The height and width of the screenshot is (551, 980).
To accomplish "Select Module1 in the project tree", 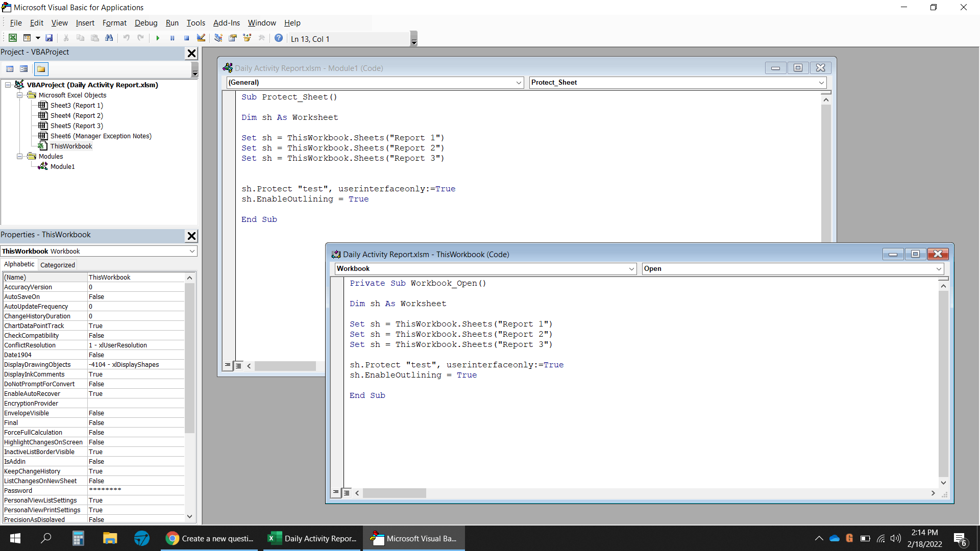I will coord(62,166).
